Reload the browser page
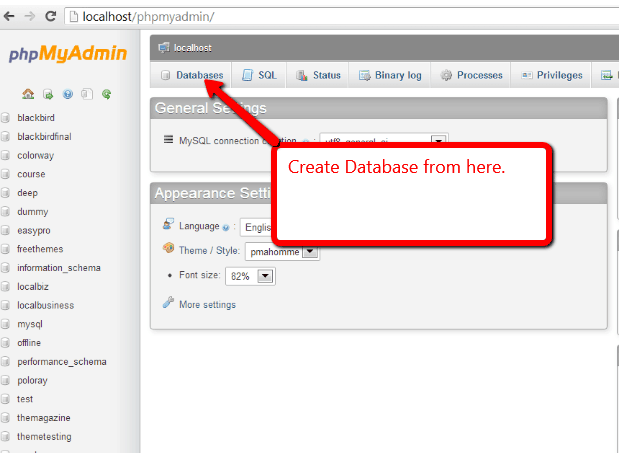 tap(50, 16)
